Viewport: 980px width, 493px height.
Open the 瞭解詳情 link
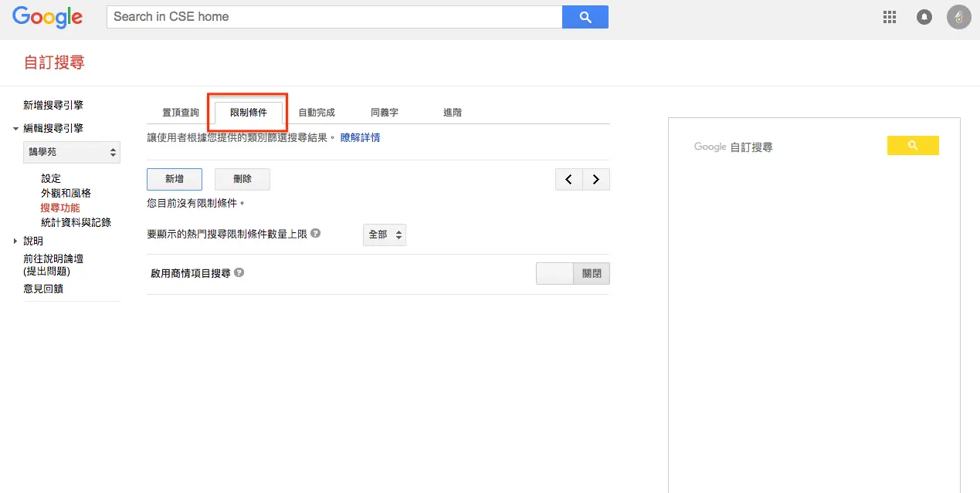360,137
